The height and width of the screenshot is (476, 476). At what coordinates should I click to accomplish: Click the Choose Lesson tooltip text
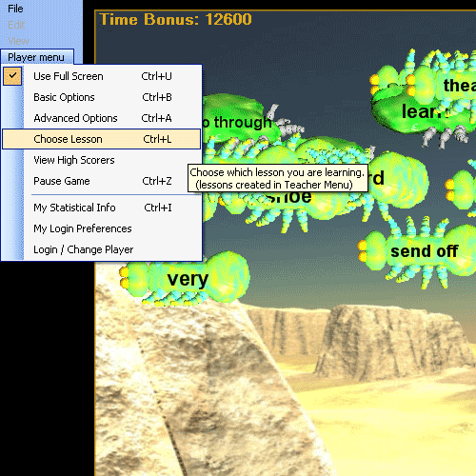click(277, 178)
